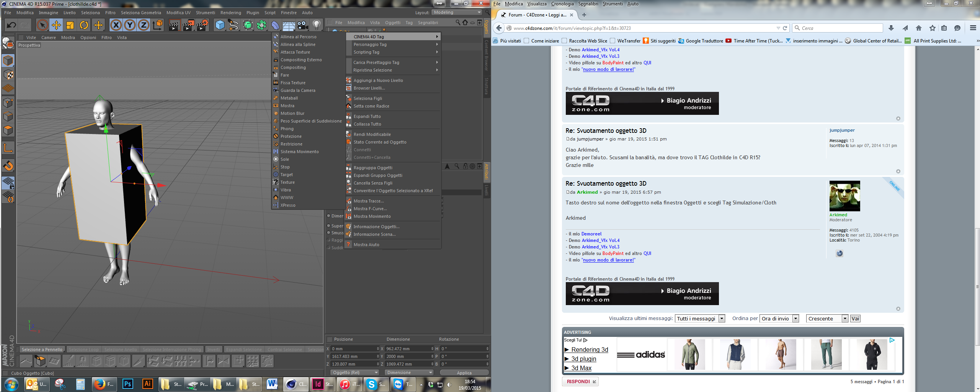
Task: Open Illustrator from the taskbar
Action: click(x=147, y=384)
